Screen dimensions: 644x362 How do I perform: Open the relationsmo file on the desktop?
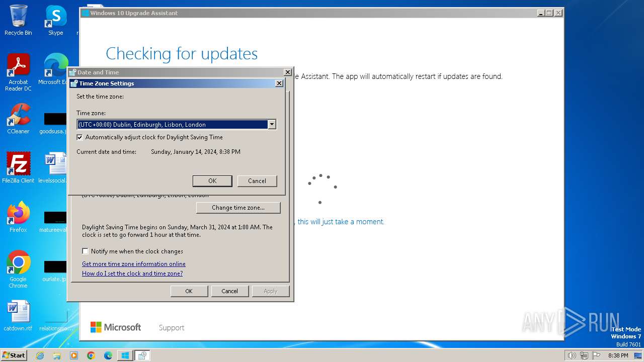(x=55, y=320)
